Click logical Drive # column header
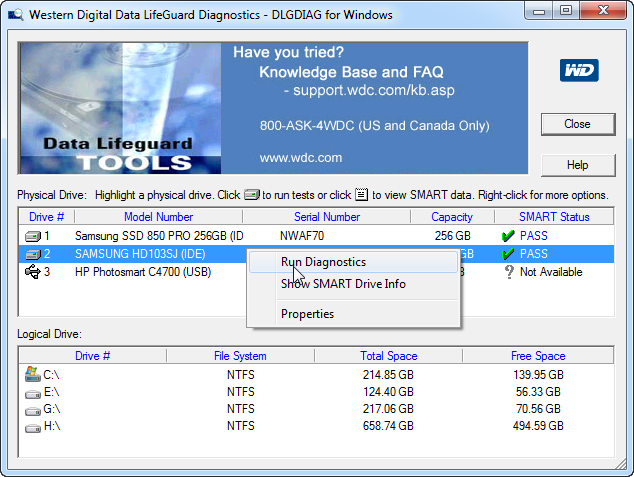This screenshot has height=477, width=634. coord(93,356)
